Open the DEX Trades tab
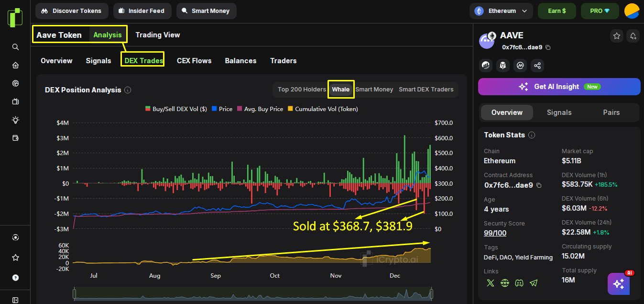Image resolution: width=644 pixels, height=304 pixels. [143, 61]
